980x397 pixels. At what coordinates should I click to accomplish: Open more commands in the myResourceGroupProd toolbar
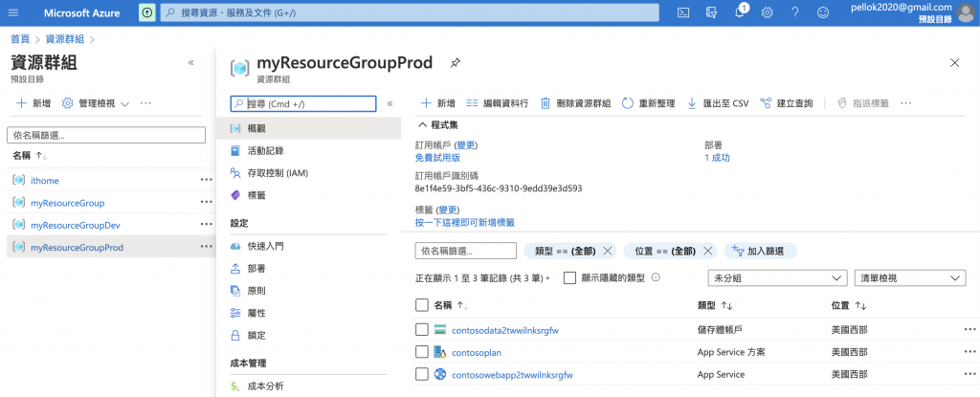coord(906,103)
